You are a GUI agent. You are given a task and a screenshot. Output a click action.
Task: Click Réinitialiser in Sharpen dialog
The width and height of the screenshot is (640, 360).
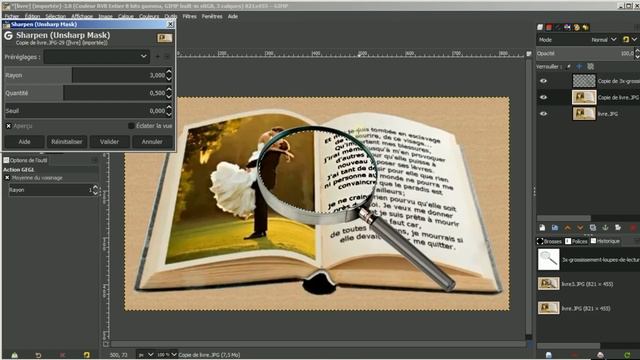point(67,142)
